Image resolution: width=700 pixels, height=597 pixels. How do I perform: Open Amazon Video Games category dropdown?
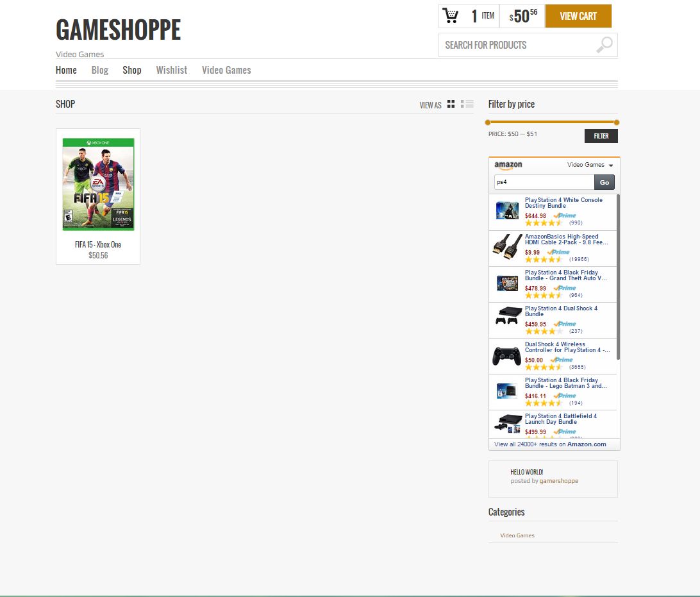click(590, 165)
